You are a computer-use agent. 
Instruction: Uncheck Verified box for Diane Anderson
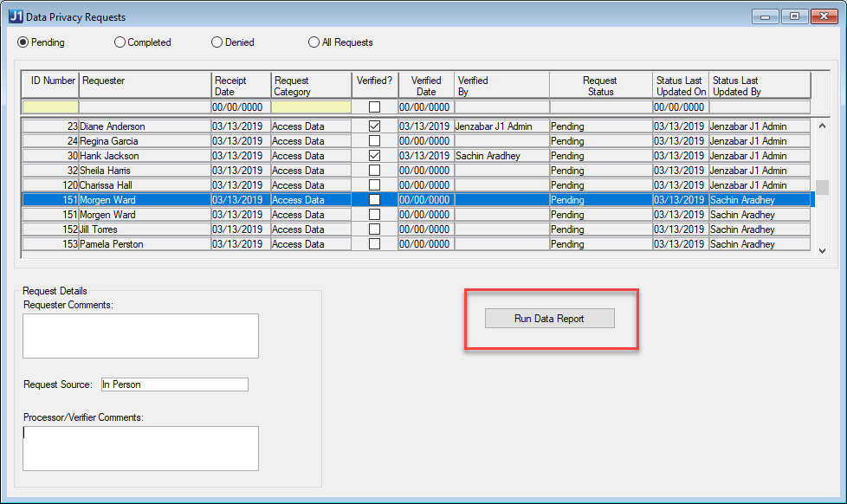pyautogui.click(x=374, y=126)
